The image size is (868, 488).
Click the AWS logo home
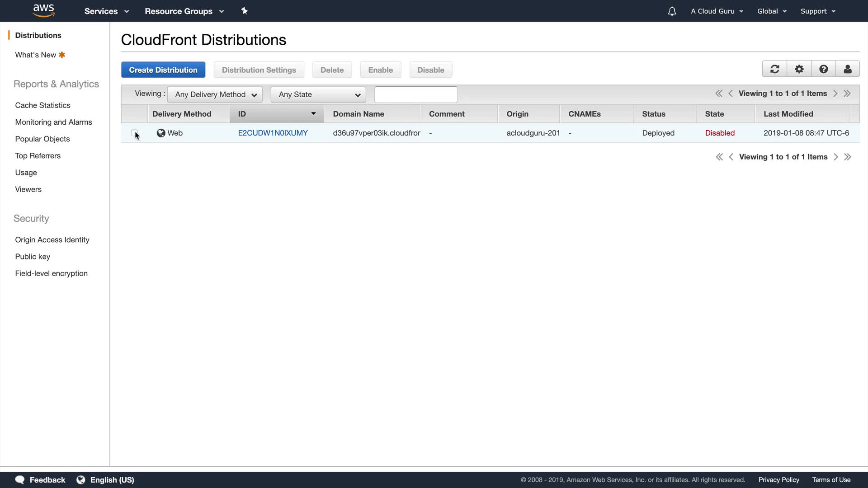pyautogui.click(x=44, y=10)
